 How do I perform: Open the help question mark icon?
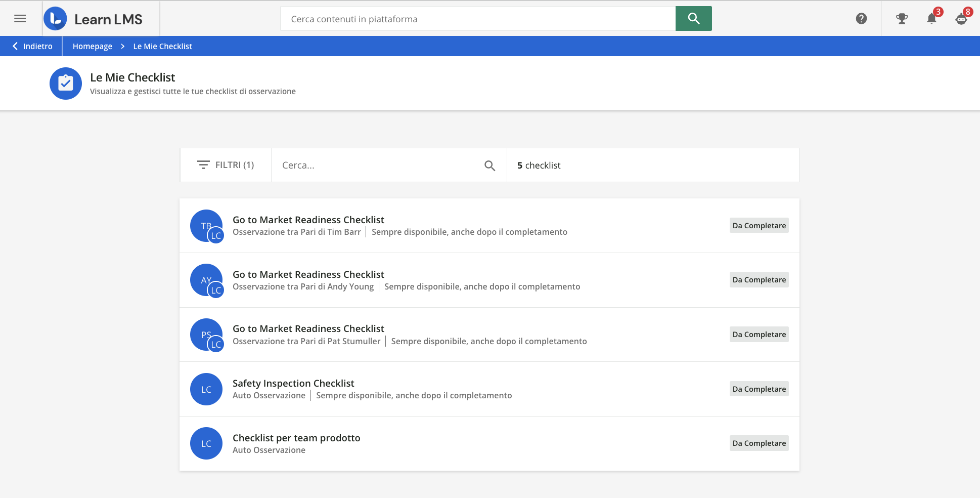click(861, 19)
